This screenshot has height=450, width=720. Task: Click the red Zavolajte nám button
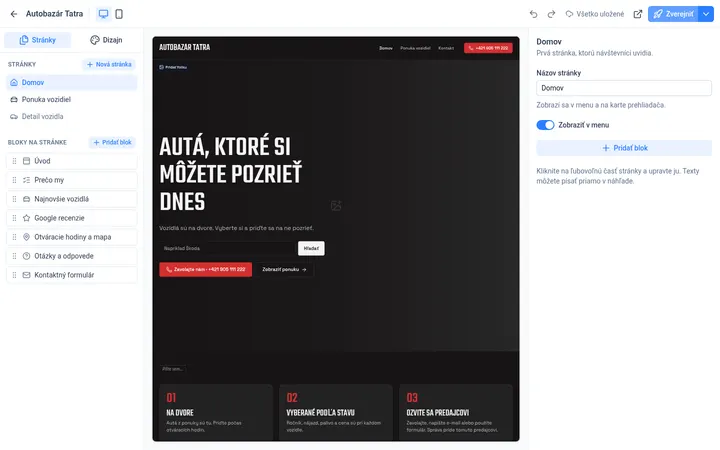(x=205, y=270)
